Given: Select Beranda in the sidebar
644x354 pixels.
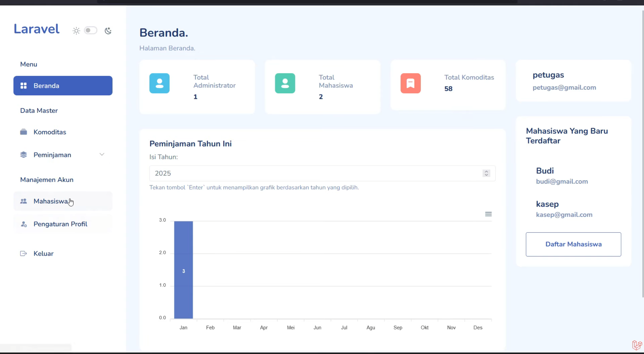Looking at the screenshot, I should point(63,85).
